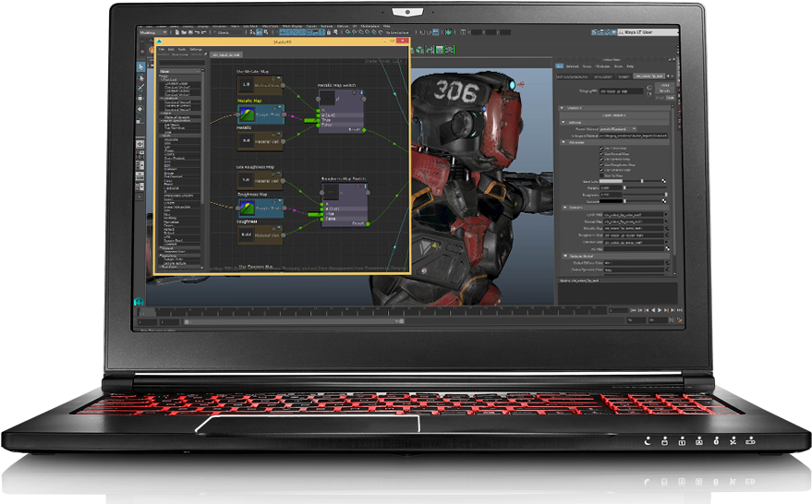Click the connection icon beside AO Map field

tap(668, 248)
